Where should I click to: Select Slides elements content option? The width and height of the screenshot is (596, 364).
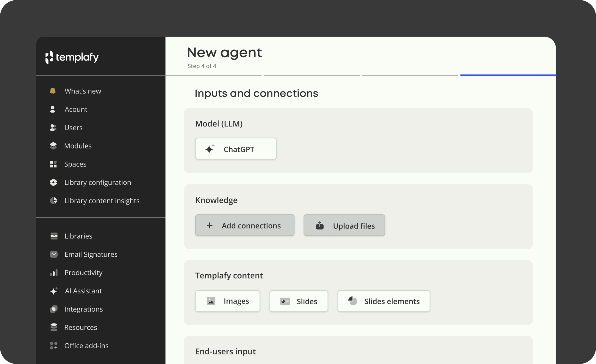point(384,301)
